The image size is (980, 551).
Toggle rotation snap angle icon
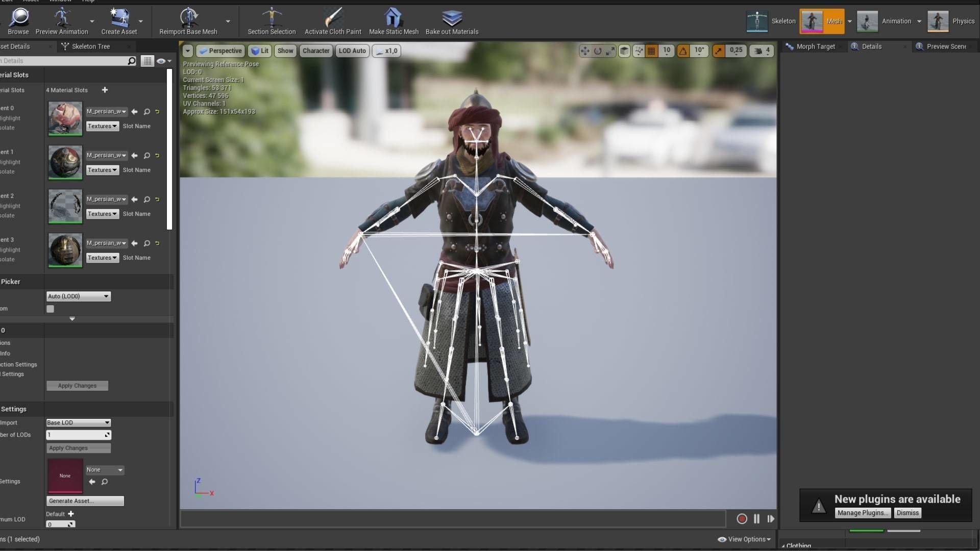(683, 51)
